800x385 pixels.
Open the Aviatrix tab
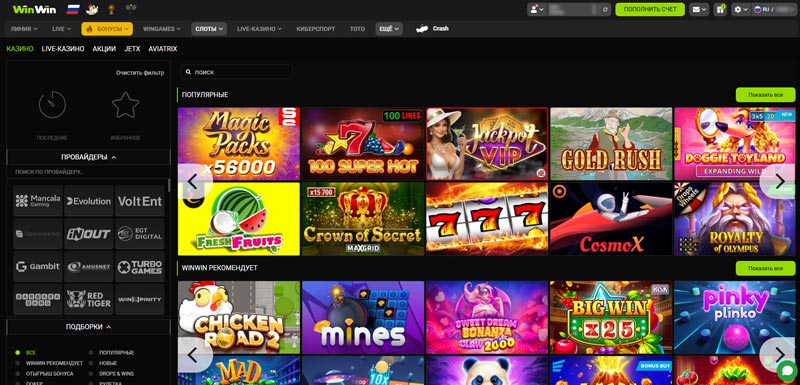tap(163, 49)
